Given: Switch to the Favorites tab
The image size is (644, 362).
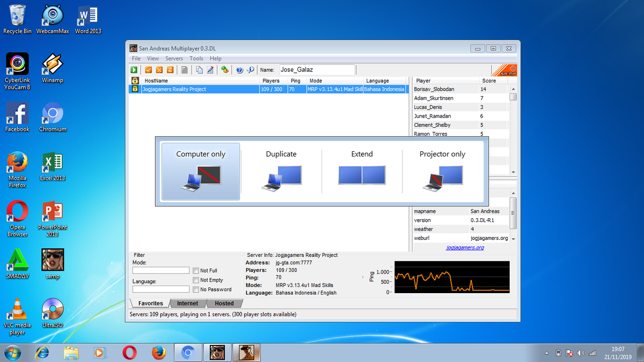Looking at the screenshot, I should point(150,303).
